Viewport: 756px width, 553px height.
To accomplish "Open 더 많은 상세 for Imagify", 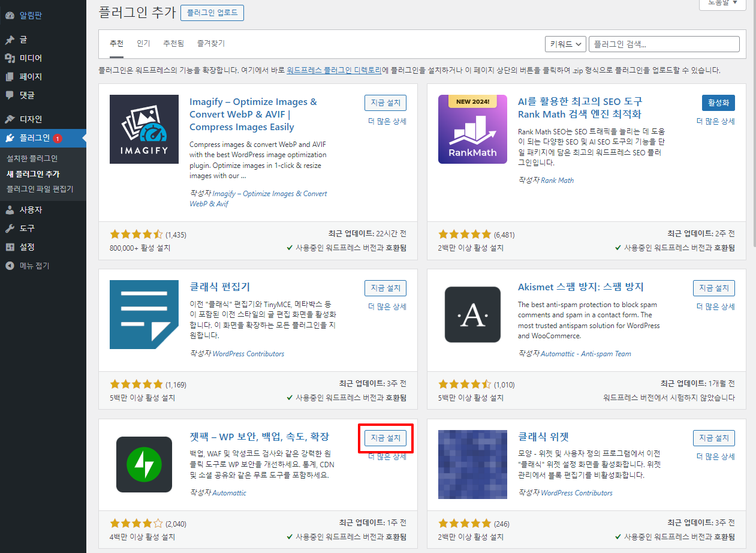I will (x=387, y=121).
